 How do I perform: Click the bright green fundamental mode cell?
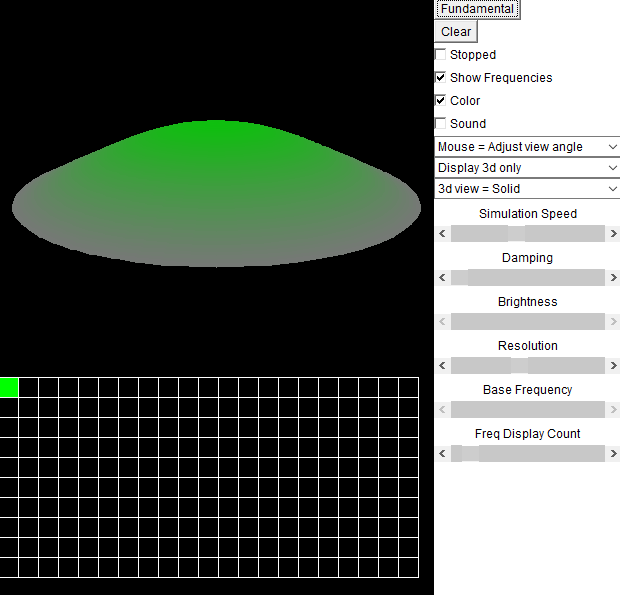(x=9, y=387)
